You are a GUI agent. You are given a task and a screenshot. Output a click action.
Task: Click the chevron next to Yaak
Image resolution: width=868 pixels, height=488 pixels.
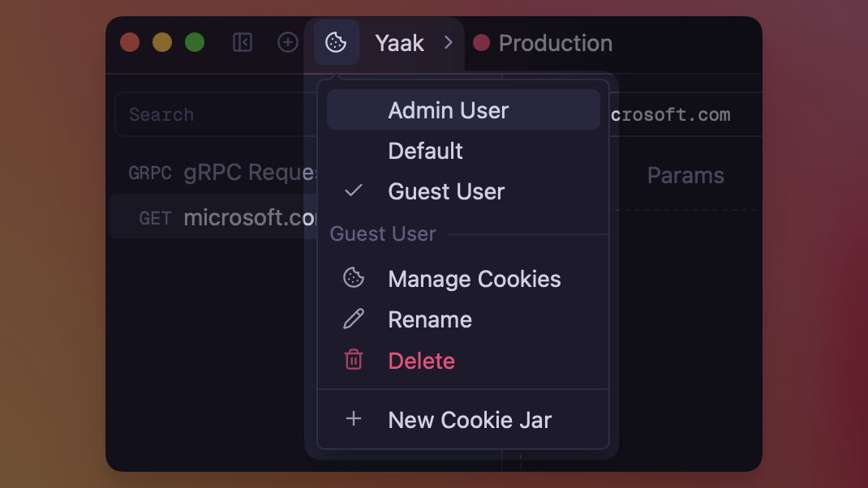448,43
